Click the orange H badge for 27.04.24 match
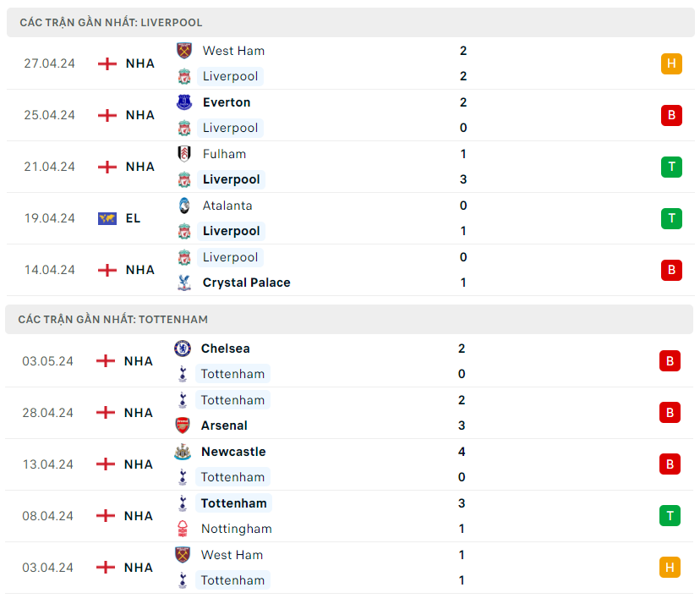The image size is (700, 604). [671, 63]
